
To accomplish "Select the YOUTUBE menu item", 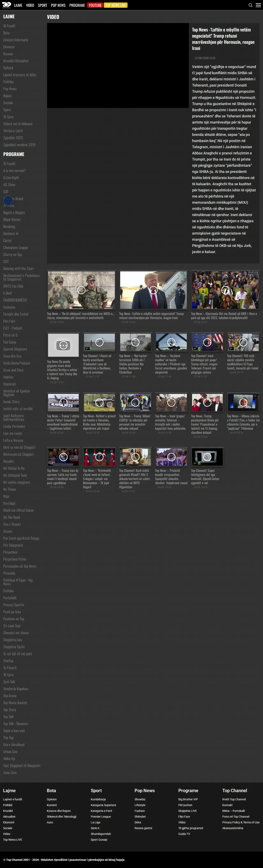I will [95, 5].
